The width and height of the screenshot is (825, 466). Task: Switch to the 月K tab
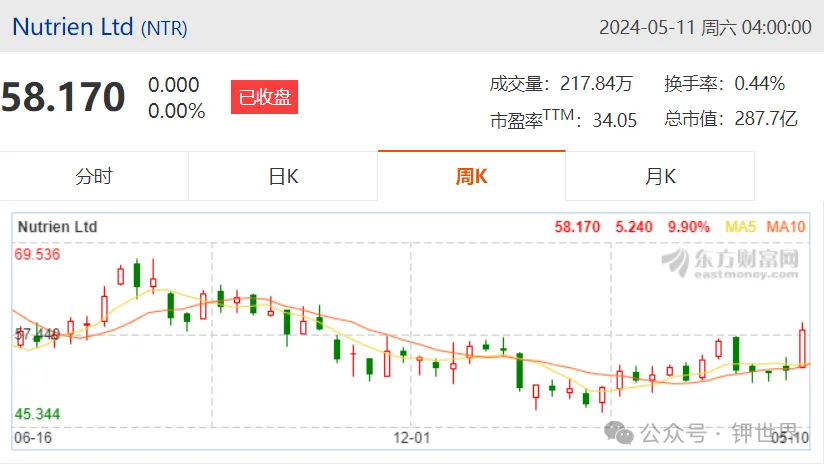pos(660,176)
